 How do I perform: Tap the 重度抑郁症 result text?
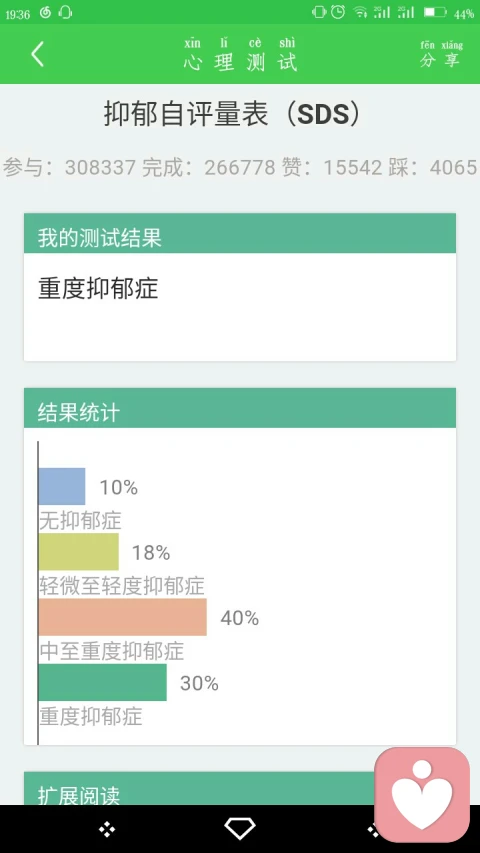coord(98,288)
